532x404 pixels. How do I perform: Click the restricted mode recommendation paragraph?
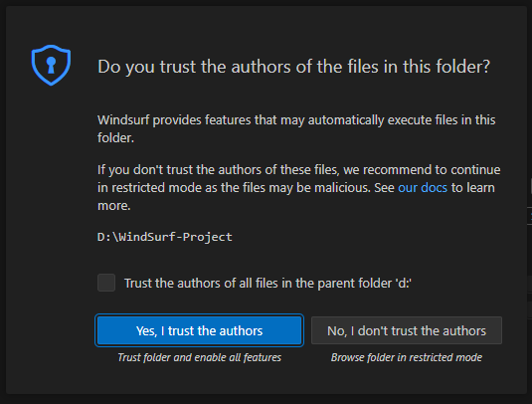pyautogui.click(x=299, y=187)
